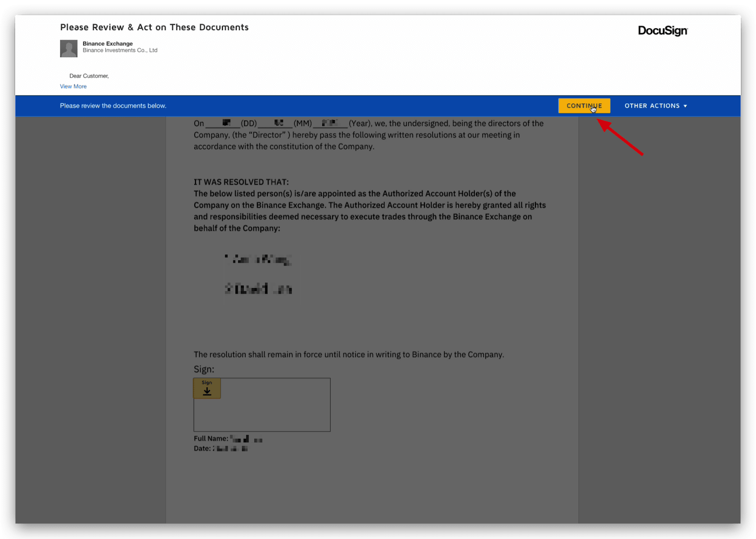Screen dimensions: 756x539
Task: Click the 'Dear Customer,' message text
Action: 89,76
